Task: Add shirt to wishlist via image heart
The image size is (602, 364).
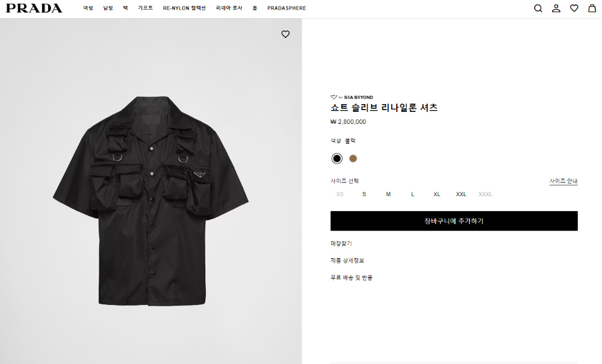Action: [x=285, y=34]
